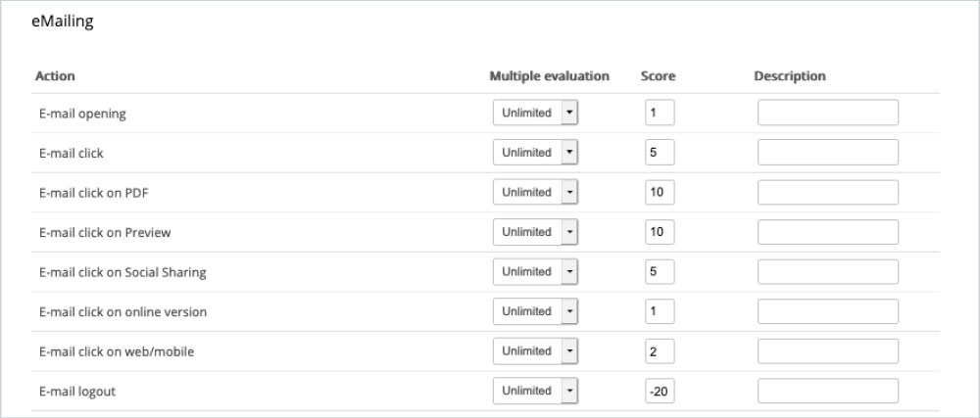Open Multiple evaluation dropdown for E-mail logout
The height and width of the screenshot is (418, 980).
[x=535, y=391]
